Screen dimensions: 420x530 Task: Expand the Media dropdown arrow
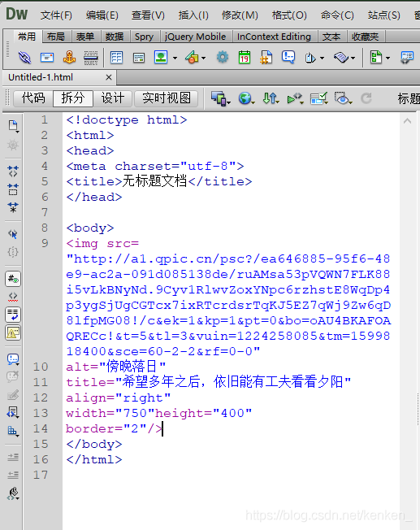tap(203, 59)
